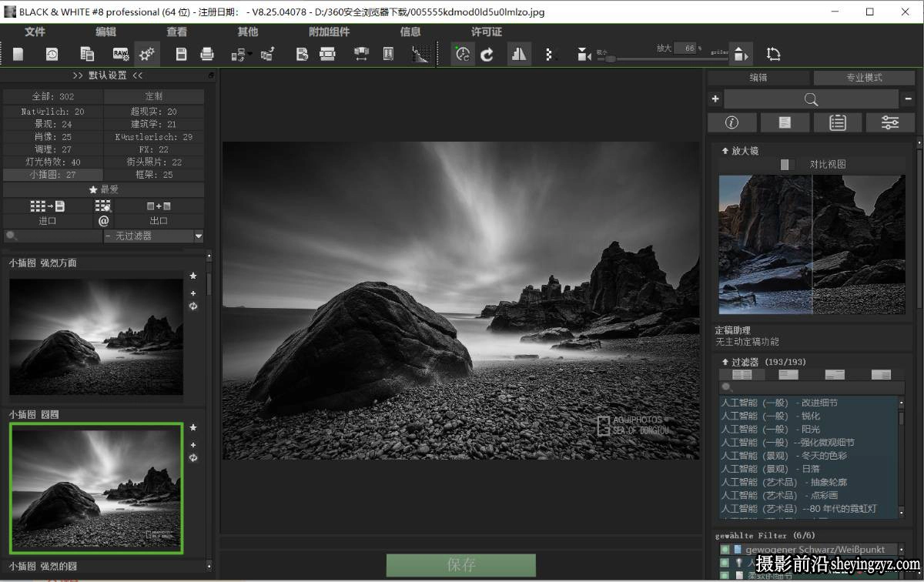This screenshot has height=582, width=924.
Task: Select the 超现实: 20 preset category
Action: coord(154,112)
